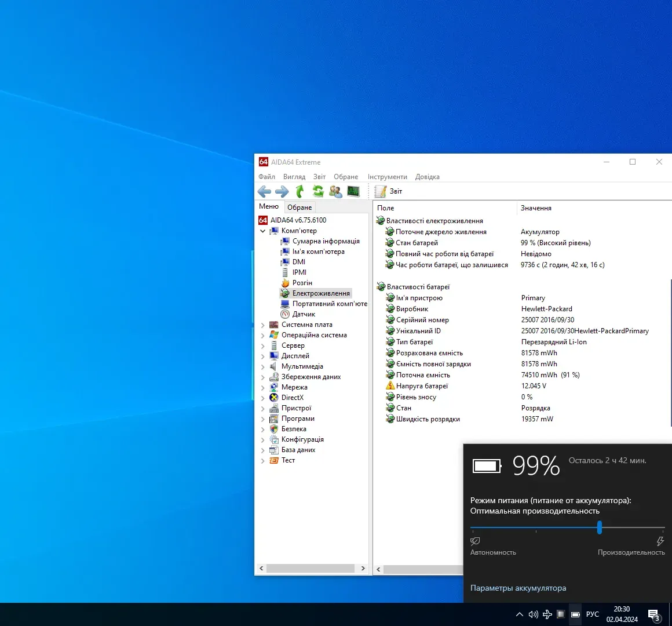Click the blue Forward arrow in toolbar
Image resolution: width=672 pixels, height=626 pixels.
282,191
